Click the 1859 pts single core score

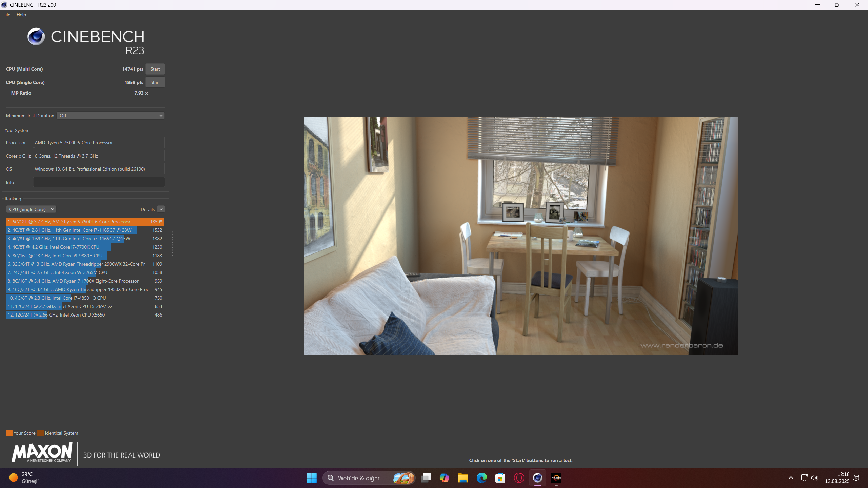click(134, 82)
